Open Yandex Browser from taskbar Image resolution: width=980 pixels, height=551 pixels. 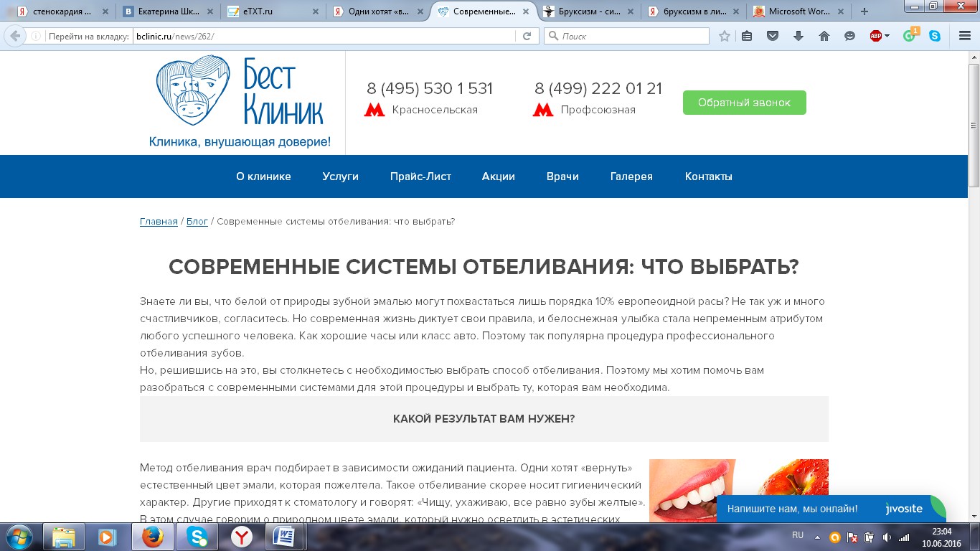[x=240, y=537]
